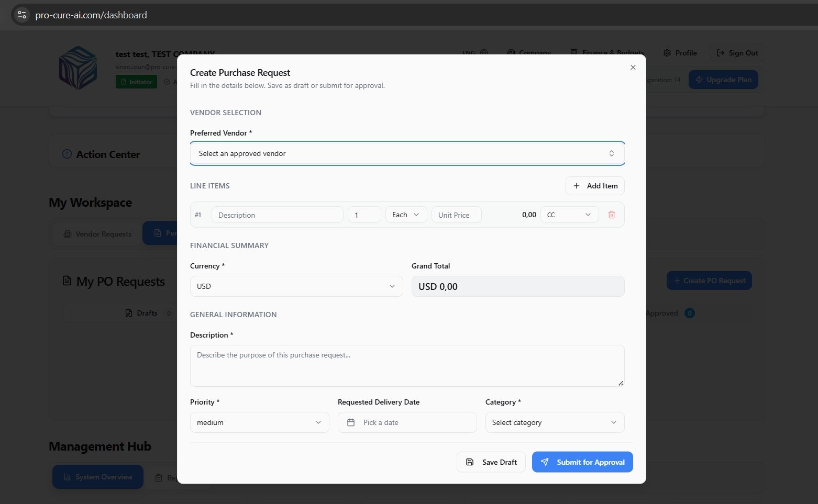The width and height of the screenshot is (818, 504).
Task: Open the Each unit dropdown
Action: (x=406, y=215)
